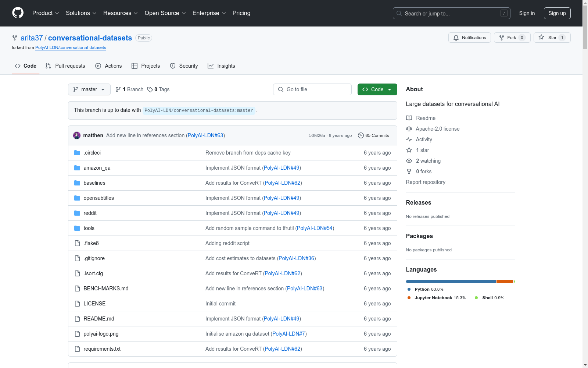Switch to the Code tab
Screen dimensions: 588x368
tap(26, 66)
